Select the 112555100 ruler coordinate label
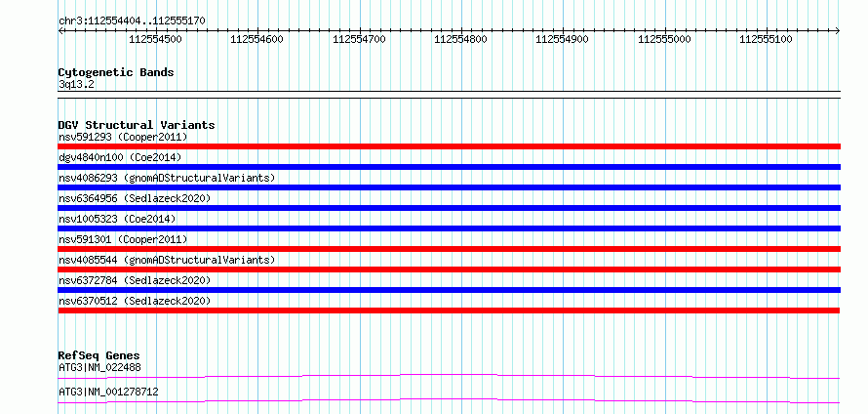The image size is (868, 414). 767,39
